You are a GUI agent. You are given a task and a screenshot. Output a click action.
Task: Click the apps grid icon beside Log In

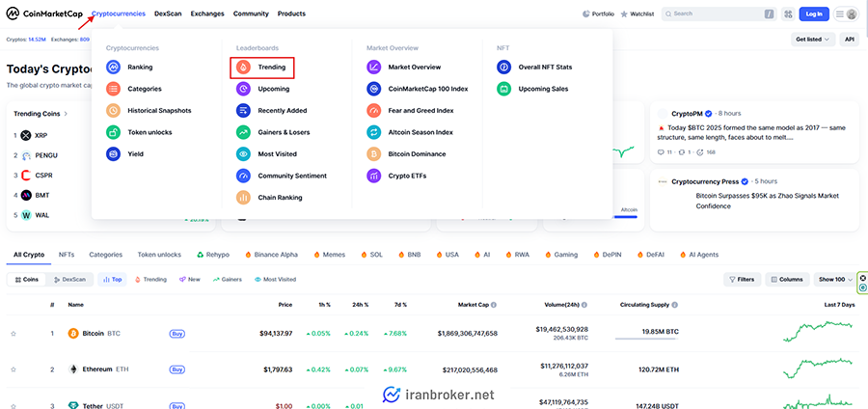pyautogui.click(x=788, y=14)
